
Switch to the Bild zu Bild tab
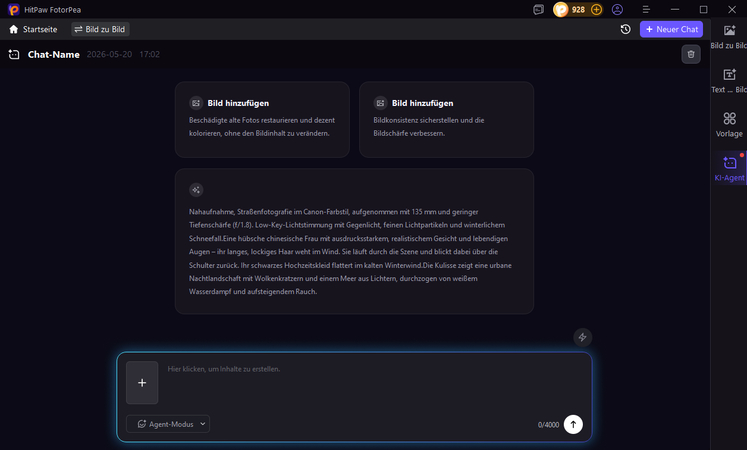tap(100, 30)
